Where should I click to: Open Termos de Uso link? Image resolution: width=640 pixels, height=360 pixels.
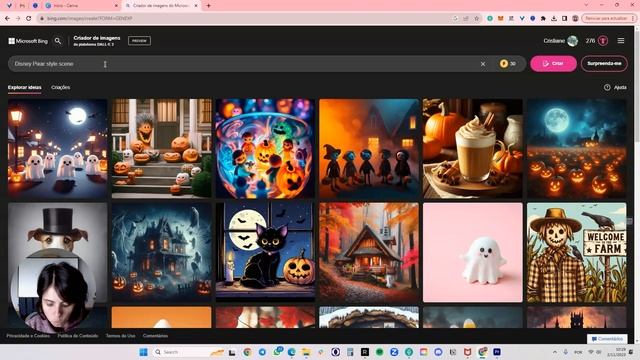(120, 336)
